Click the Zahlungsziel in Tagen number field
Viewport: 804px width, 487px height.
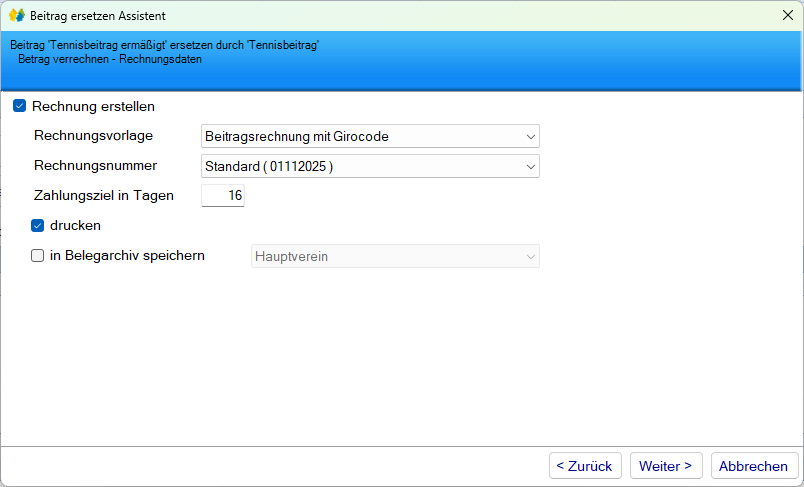click(x=223, y=196)
